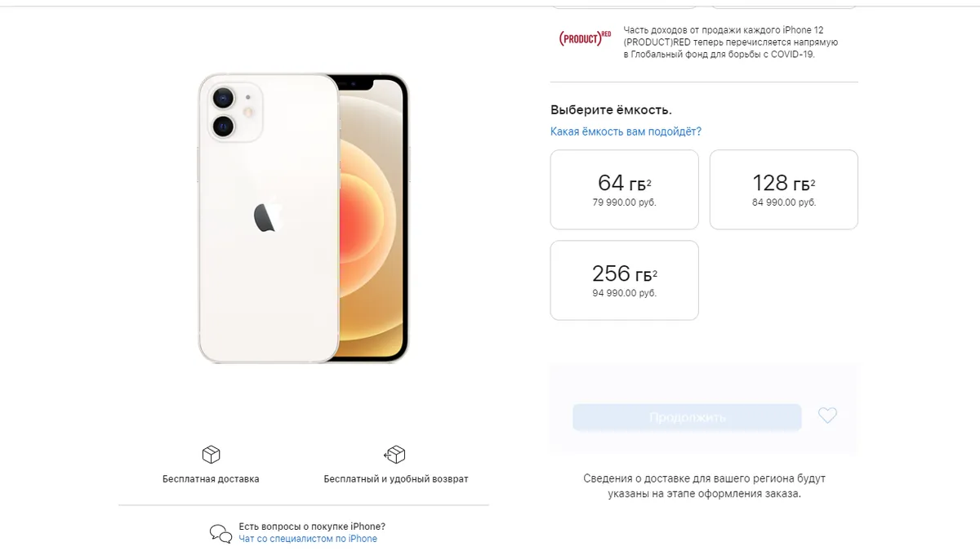The width and height of the screenshot is (980, 560).
Task: Add iPhone to favorites with heart icon
Action: click(x=827, y=416)
